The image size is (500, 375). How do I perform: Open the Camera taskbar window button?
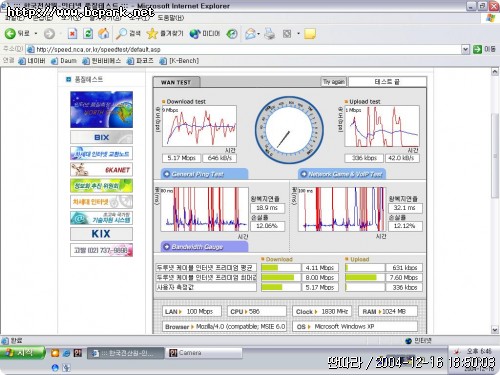(x=204, y=353)
